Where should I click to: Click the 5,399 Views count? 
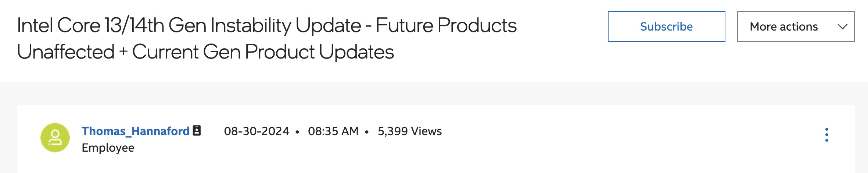click(x=410, y=131)
